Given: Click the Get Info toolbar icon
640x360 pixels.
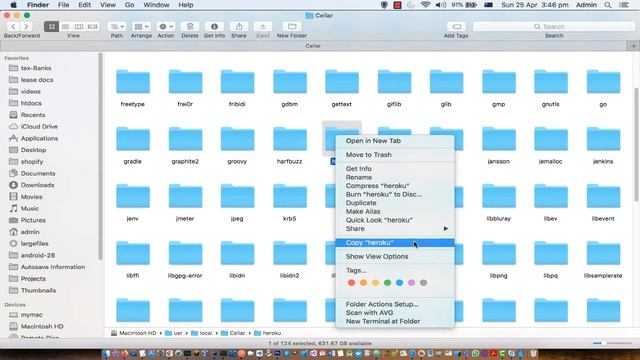Looking at the screenshot, I should click(214, 27).
